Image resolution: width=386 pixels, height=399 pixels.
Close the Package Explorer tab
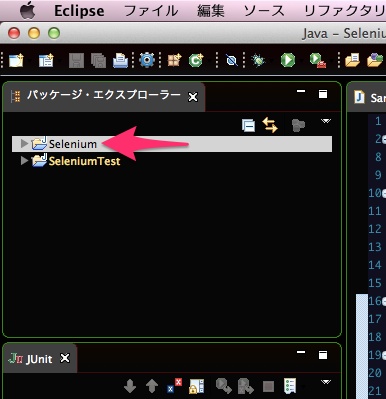pos(193,97)
